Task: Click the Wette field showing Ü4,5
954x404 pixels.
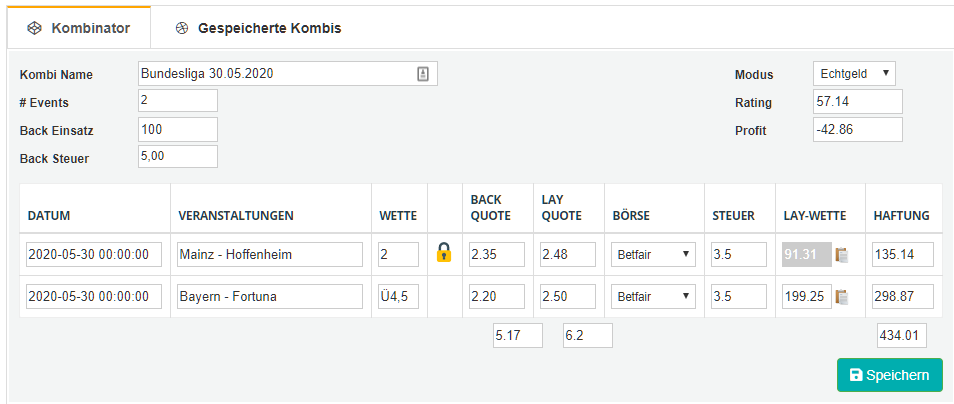Action: tap(399, 296)
